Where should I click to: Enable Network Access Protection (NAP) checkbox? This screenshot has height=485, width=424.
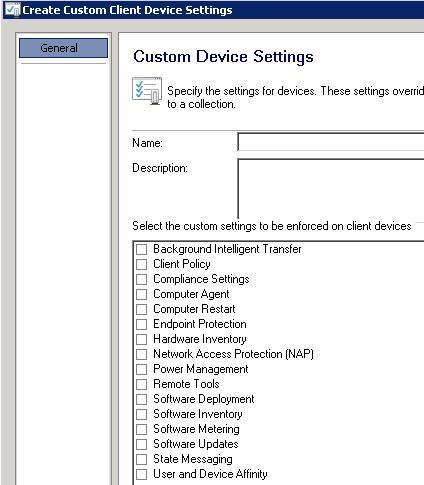tap(141, 354)
